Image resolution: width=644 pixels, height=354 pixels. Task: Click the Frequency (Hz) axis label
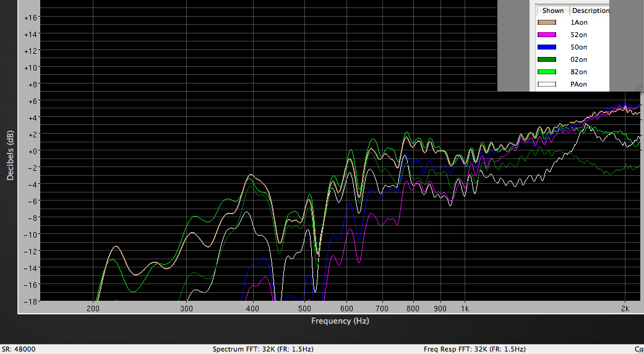coord(340,321)
